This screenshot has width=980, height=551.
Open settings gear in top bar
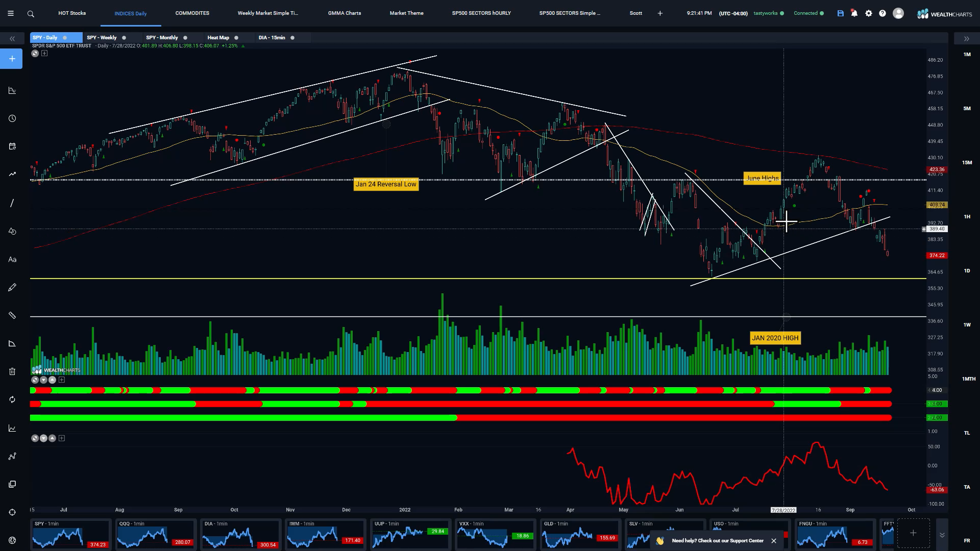[x=869, y=13]
